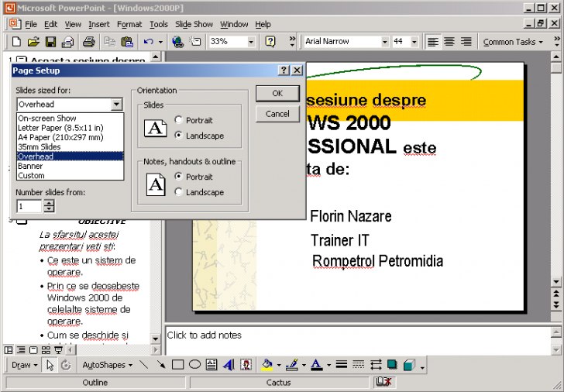
Task: Apply the Line Color pen swatch
Action: (292, 365)
